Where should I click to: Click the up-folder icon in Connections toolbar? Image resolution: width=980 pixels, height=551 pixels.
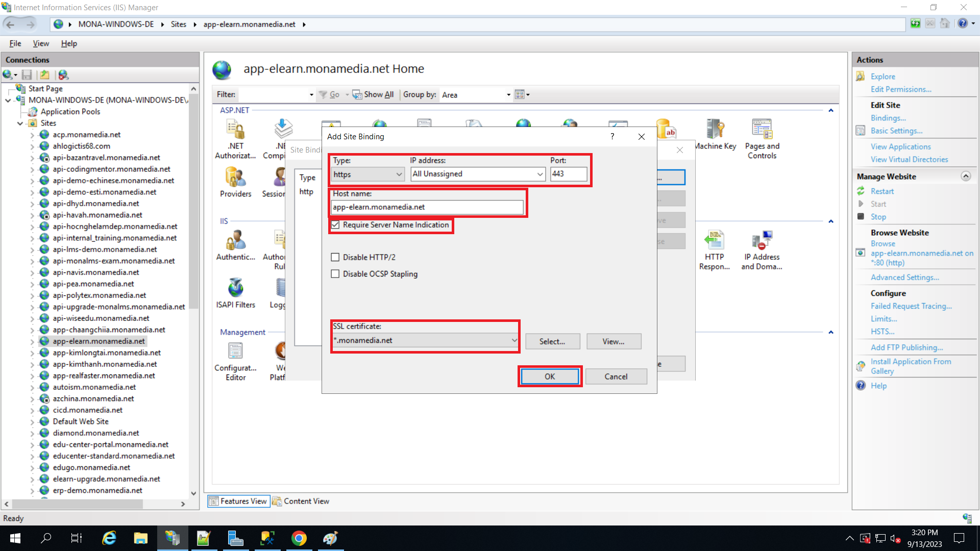pos(45,75)
